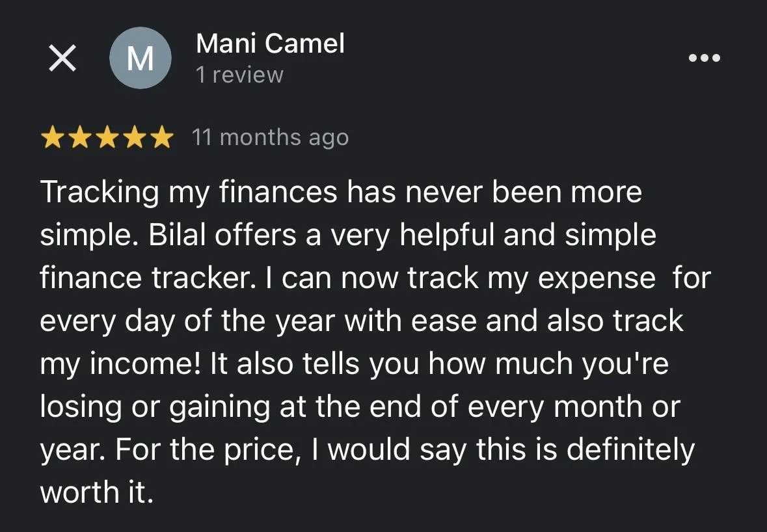767x532 pixels.
Task: Select the first yellow rating star
Action: [52, 137]
